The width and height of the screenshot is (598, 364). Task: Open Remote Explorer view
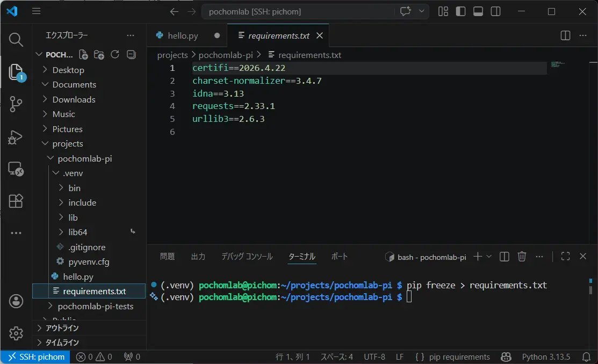coord(16,169)
